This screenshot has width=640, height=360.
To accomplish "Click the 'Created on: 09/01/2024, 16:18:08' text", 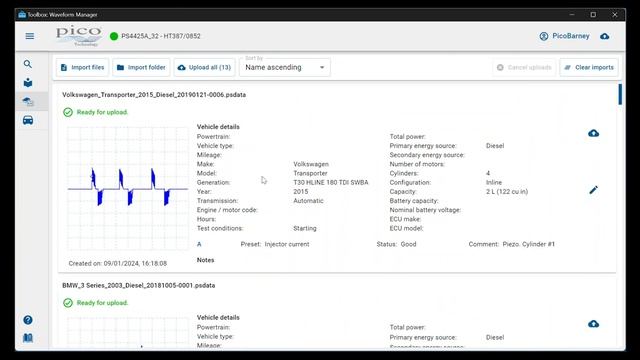I will (118, 263).
